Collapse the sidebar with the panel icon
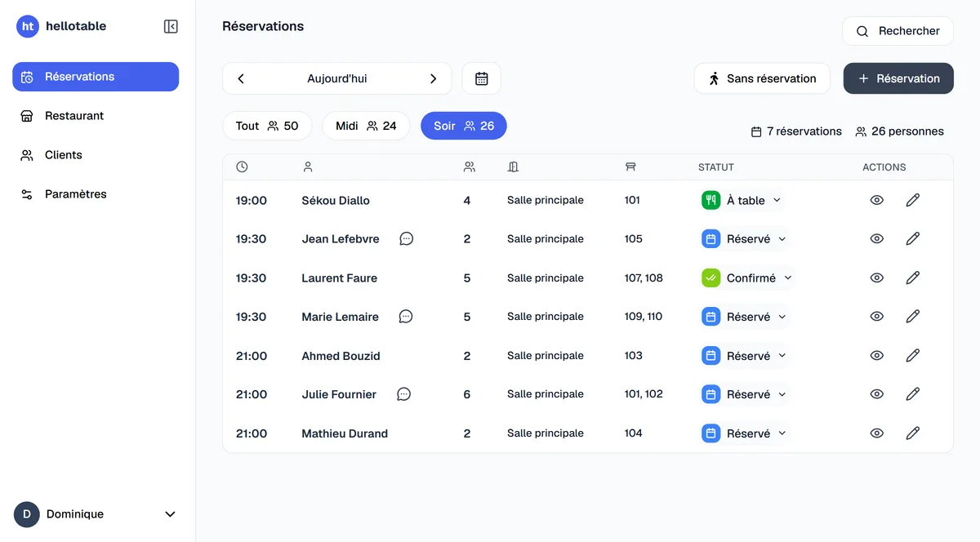Image resolution: width=980 pixels, height=542 pixels. coord(171,26)
